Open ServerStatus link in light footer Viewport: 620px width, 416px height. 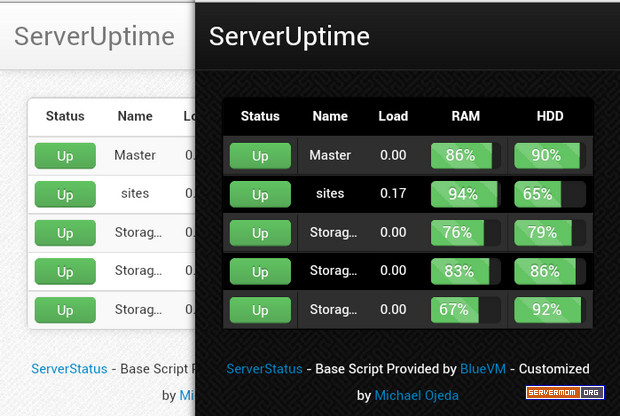click(x=69, y=369)
